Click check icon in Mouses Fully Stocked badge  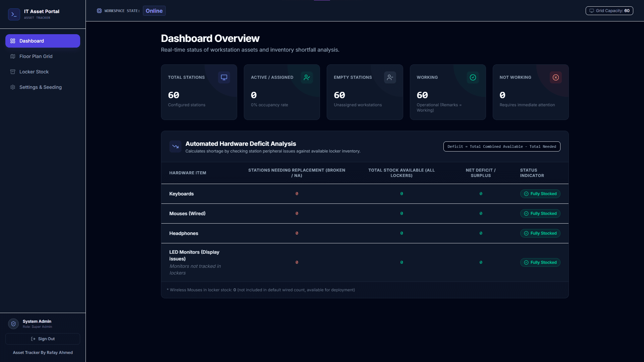pyautogui.click(x=526, y=214)
